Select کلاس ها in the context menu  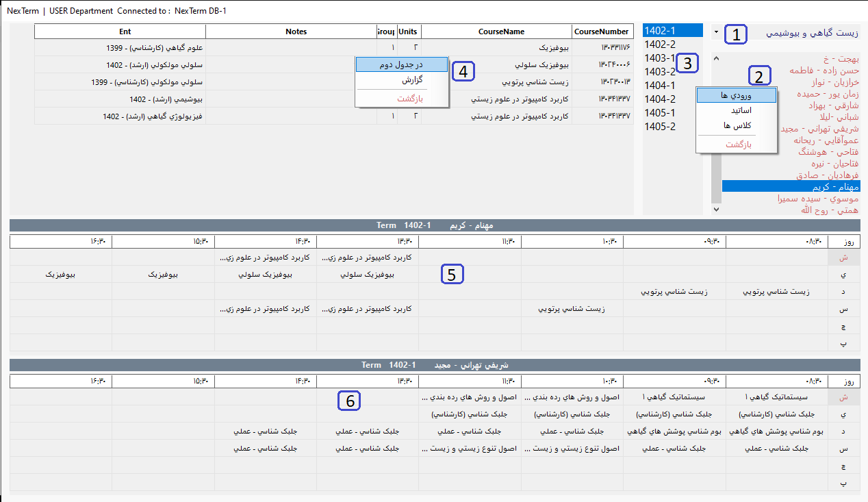[x=736, y=125]
